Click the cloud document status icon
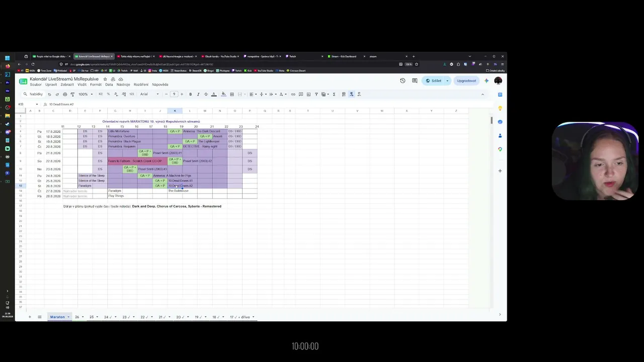 tap(121, 79)
